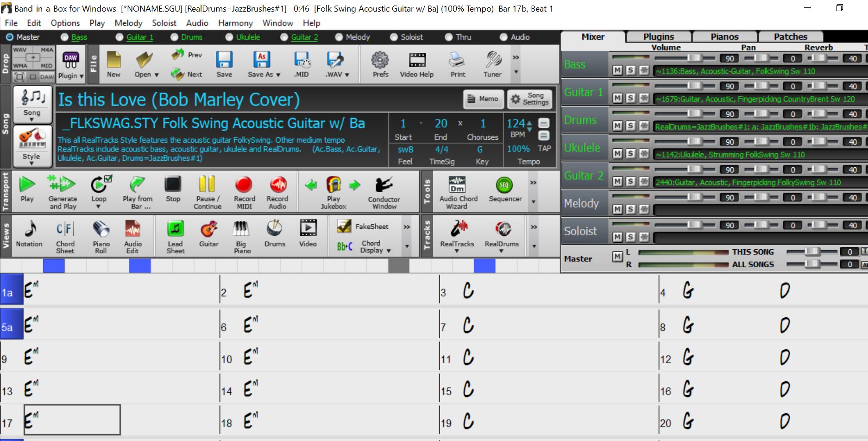Viewport: 868px width, 441px height.
Task: Open the Chord Sheet view
Action: pyautogui.click(x=65, y=237)
